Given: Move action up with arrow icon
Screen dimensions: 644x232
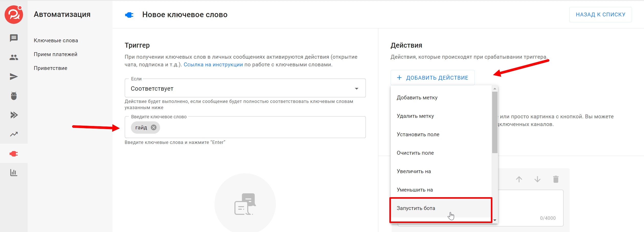Looking at the screenshot, I should pos(519,179).
